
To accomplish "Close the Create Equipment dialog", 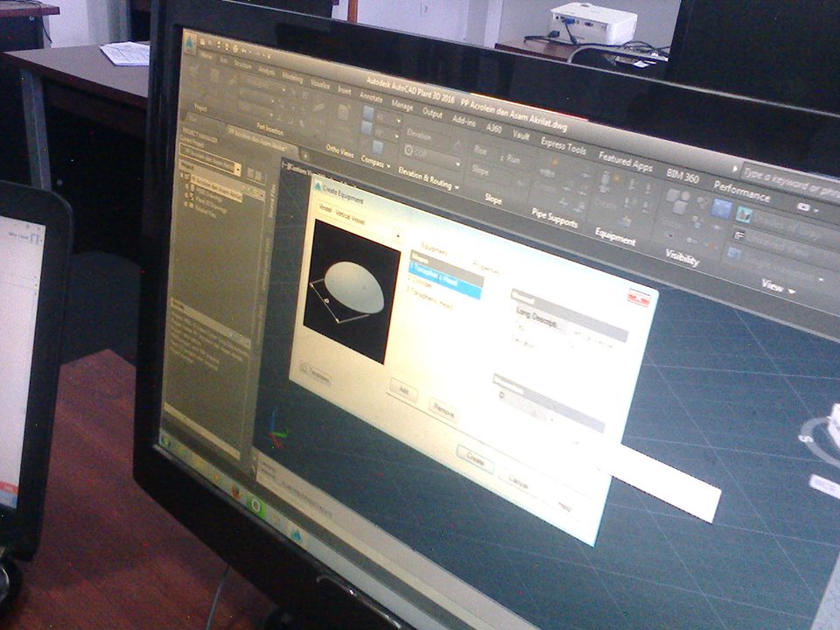I will [x=638, y=297].
